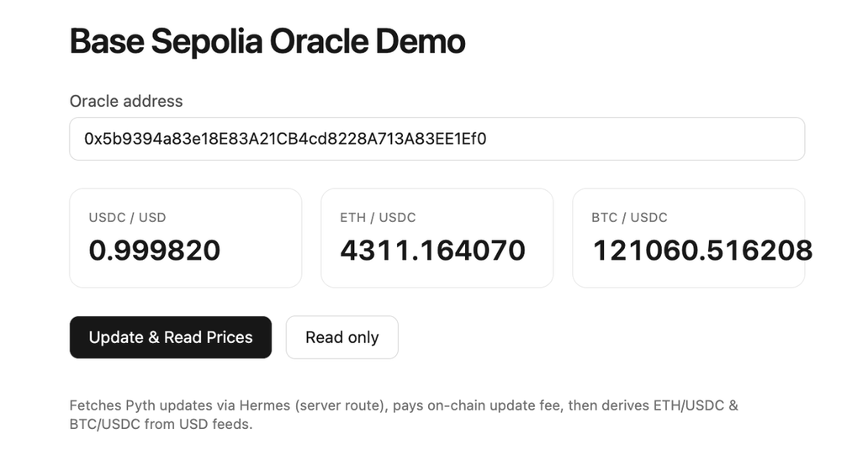Screen dimensions: 868x471
Task: Click the Oracle address label
Action: coord(126,101)
